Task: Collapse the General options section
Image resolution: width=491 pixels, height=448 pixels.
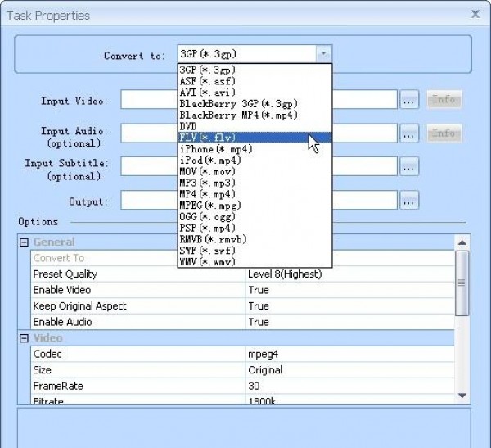Action: pyautogui.click(x=25, y=242)
